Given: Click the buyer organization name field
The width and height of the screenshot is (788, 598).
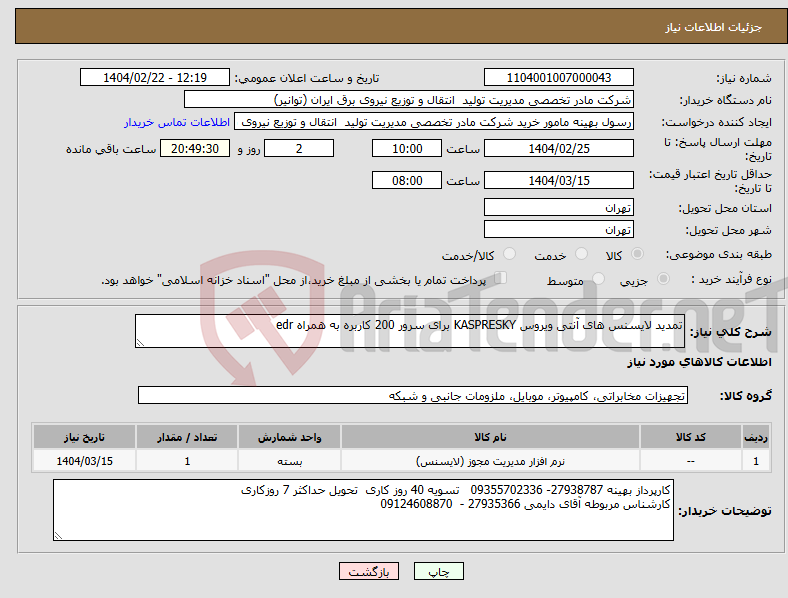Looking at the screenshot, I should click(409, 99).
